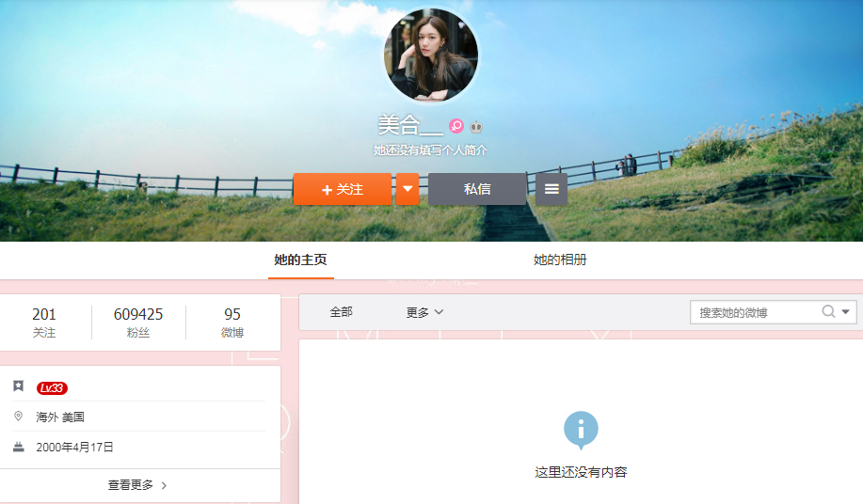863x504 pixels.
Task: Expand the search options arrow in the search box
Action: (x=846, y=312)
